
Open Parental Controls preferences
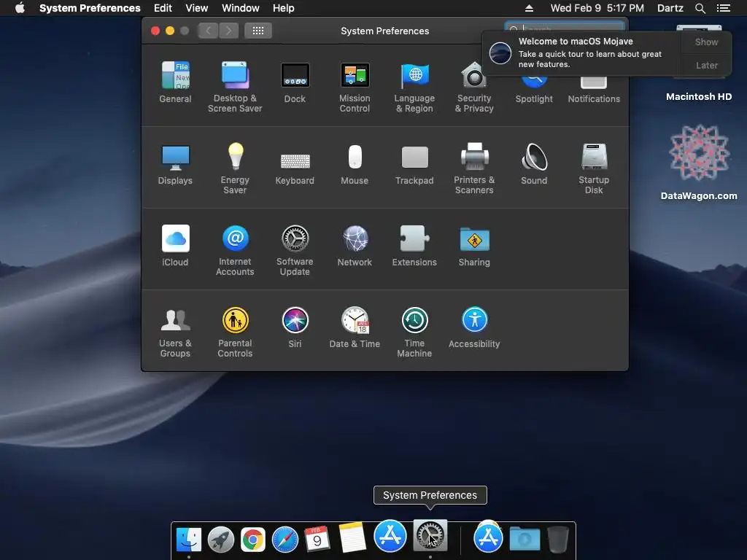click(235, 332)
